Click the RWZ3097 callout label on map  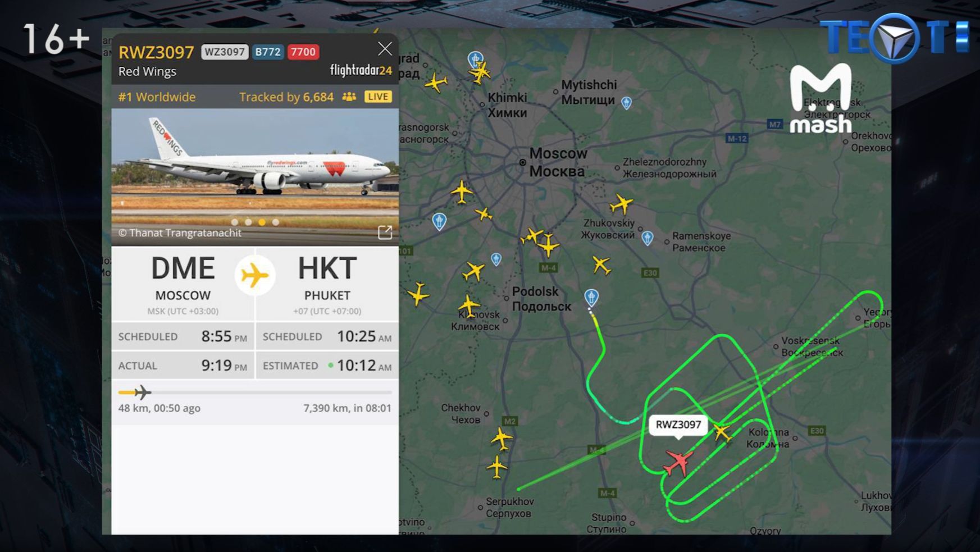tap(678, 425)
